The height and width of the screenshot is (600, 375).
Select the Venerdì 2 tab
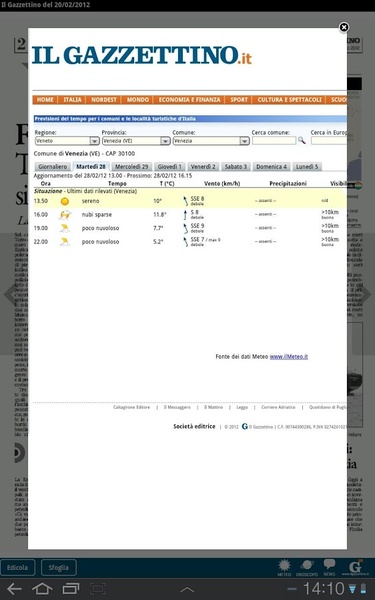point(203,166)
